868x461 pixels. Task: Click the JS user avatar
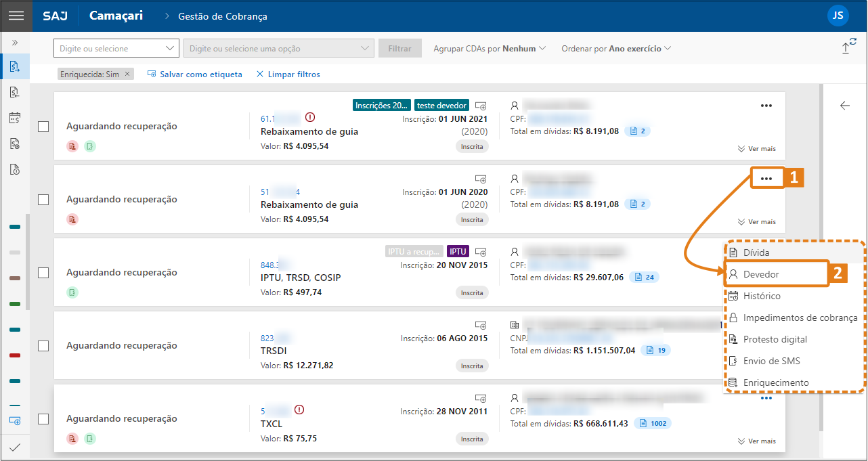pos(838,16)
